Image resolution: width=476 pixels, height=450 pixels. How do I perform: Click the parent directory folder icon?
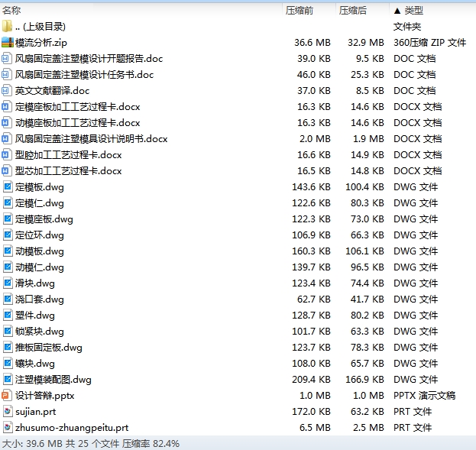pos(7,27)
